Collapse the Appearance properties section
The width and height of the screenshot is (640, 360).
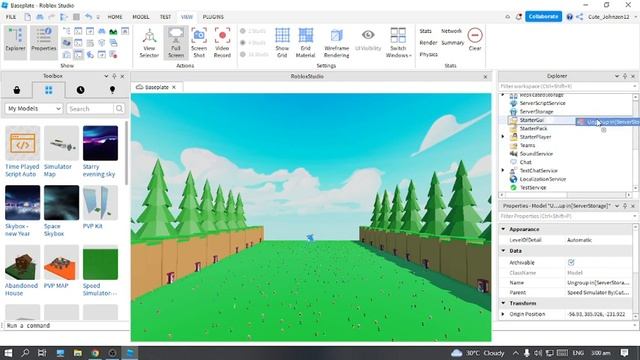(x=503, y=229)
